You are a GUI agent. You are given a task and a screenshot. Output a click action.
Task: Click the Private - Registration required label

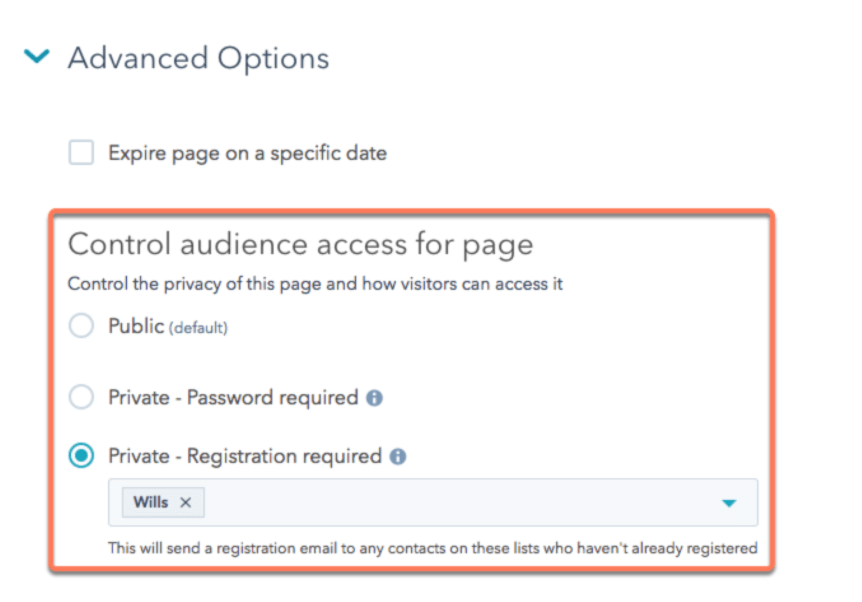tap(245, 456)
